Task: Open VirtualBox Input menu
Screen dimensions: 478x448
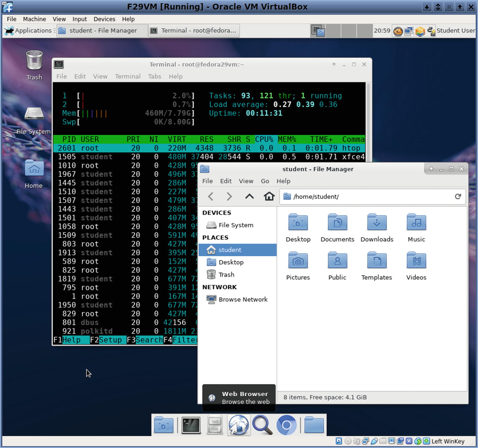Action: point(80,19)
